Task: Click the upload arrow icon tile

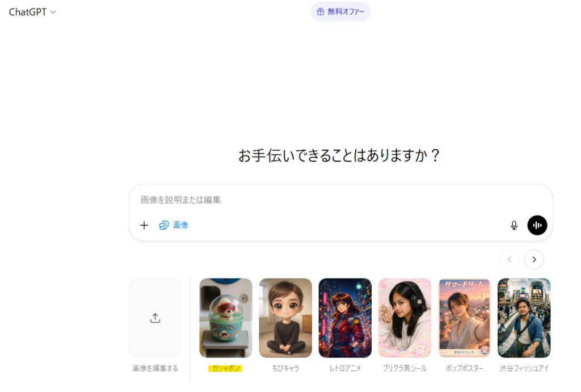Action: 155,318
